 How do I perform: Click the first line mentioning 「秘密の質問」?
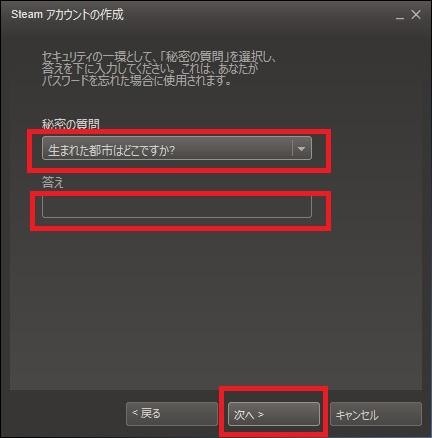[159, 57]
